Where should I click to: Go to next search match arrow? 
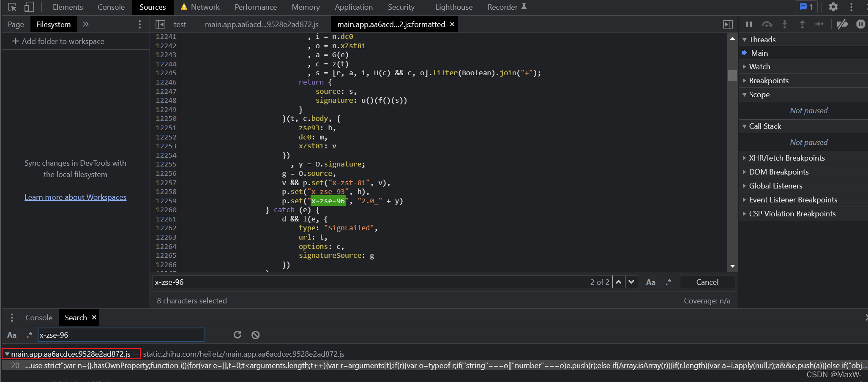tap(631, 282)
